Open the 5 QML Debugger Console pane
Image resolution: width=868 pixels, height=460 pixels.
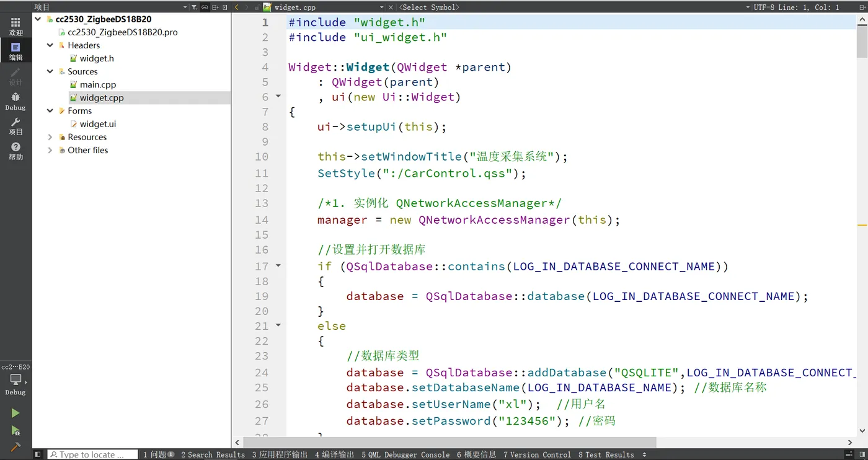coord(405,454)
